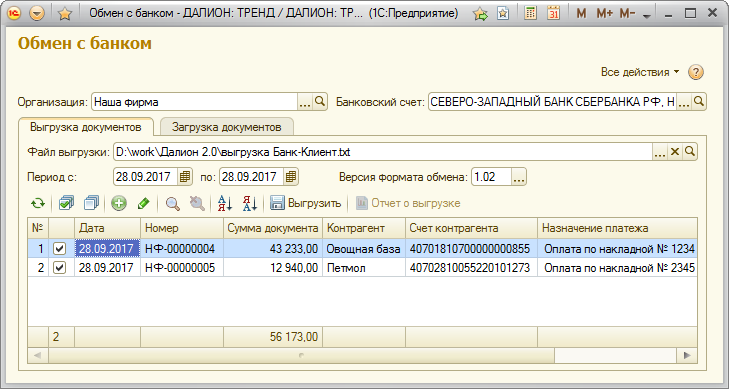Clear the export file path

tap(675, 152)
